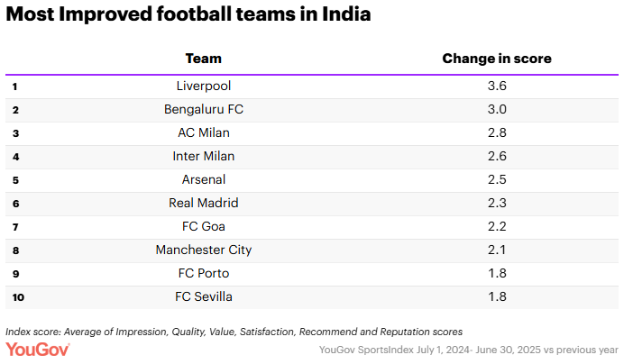Click Bengaluru FC's 3.0 score
This screenshot has height=364, width=624.
(x=497, y=110)
